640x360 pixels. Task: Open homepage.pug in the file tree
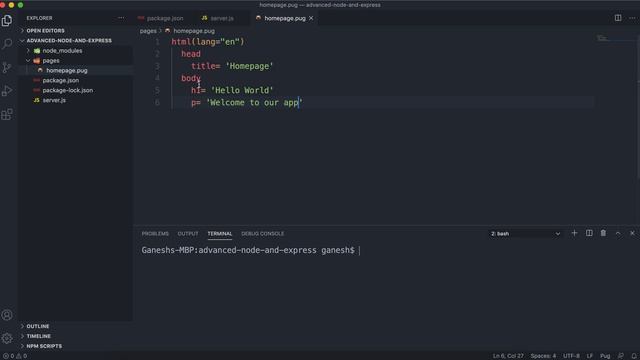67,70
